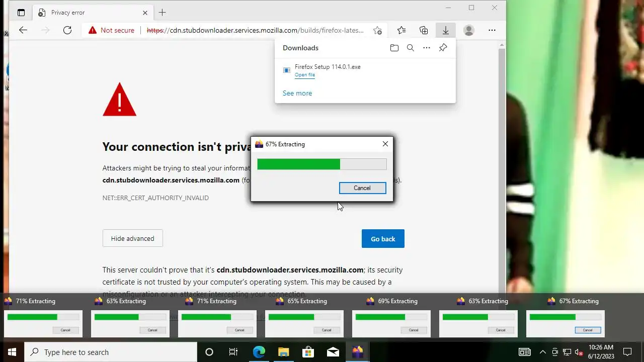The image size is (644, 362).
Task: Open the Collections icon
Action: 424,30
